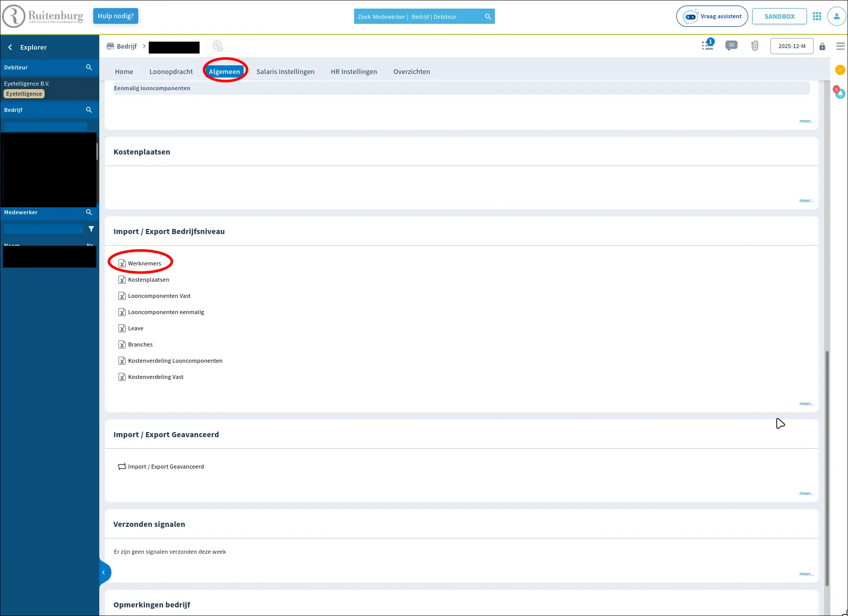848x616 pixels.
Task: Open the Werknemers import/export link
Action: 144,263
